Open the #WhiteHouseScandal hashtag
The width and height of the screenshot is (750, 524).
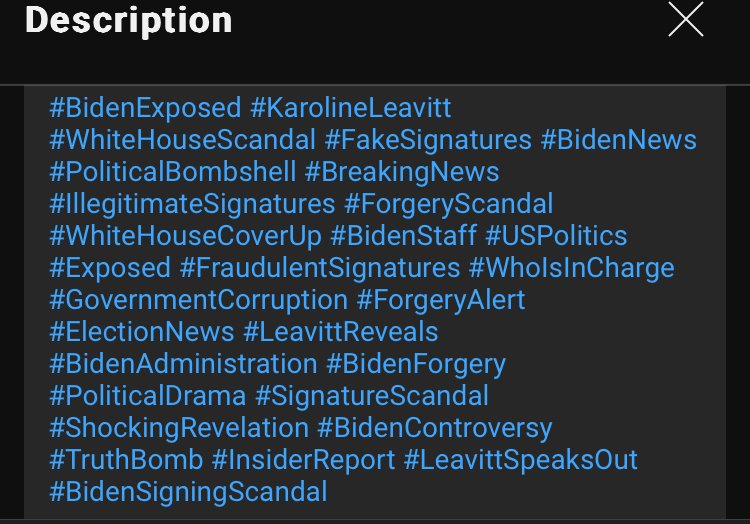point(182,139)
